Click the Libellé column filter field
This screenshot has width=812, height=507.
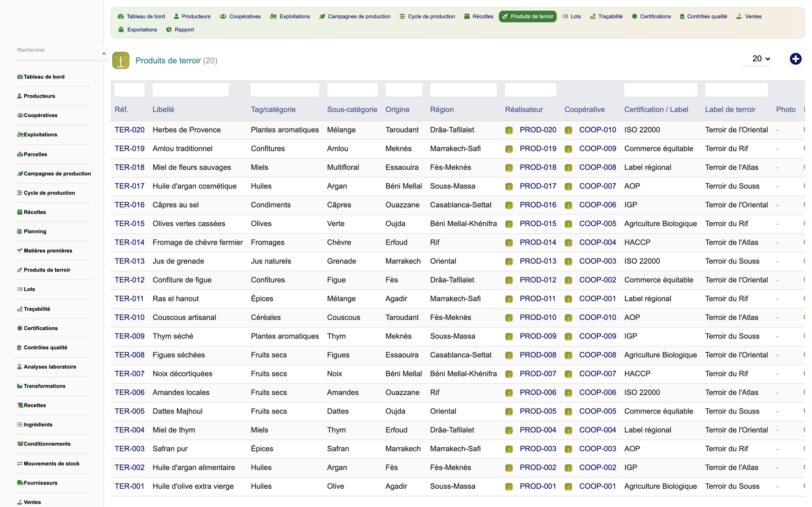(x=191, y=90)
